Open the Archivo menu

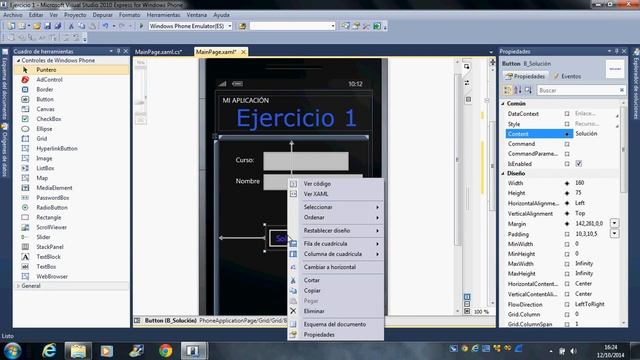[13, 15]
